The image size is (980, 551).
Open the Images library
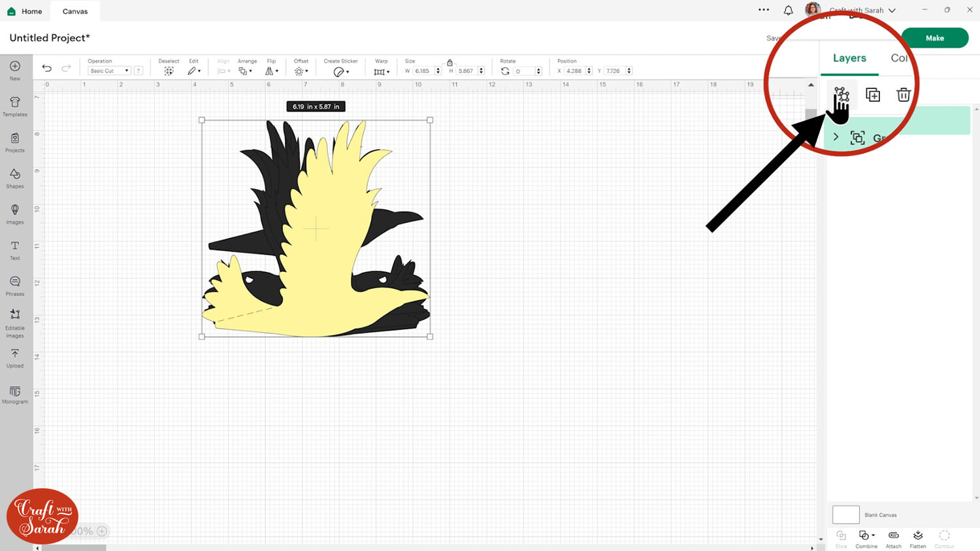click(15, 210)
